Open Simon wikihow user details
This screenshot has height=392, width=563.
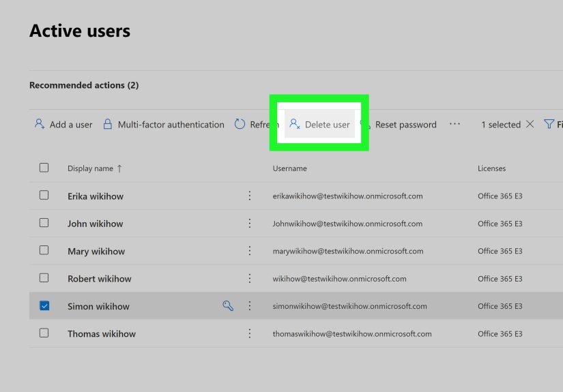(x=98, y=306)
